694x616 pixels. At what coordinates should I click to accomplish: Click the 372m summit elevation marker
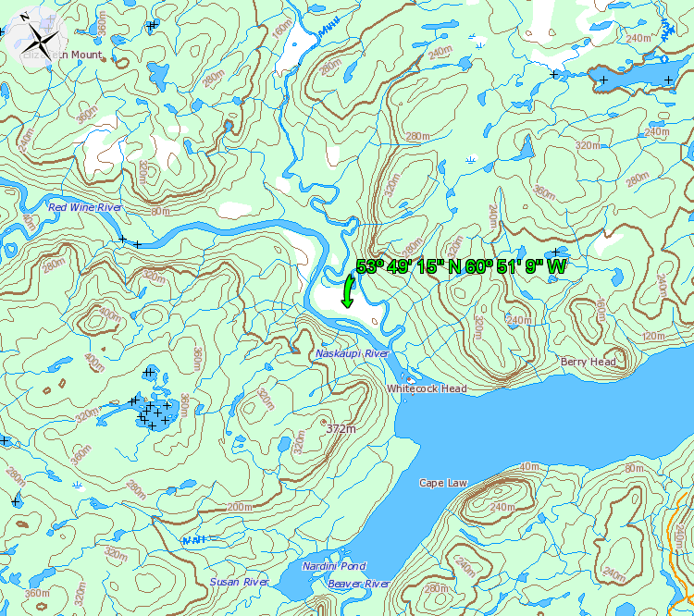tap(341, 428)
